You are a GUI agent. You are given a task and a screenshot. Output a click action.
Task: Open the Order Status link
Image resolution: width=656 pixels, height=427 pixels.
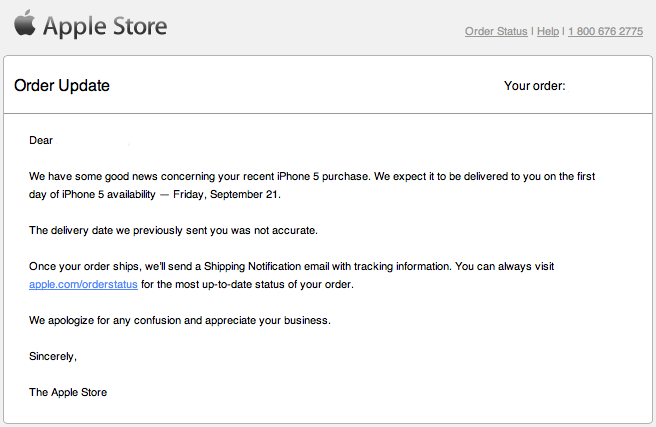point(496,31)
